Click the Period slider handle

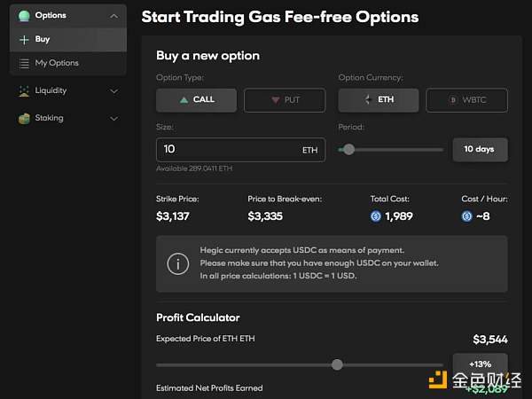348,150
